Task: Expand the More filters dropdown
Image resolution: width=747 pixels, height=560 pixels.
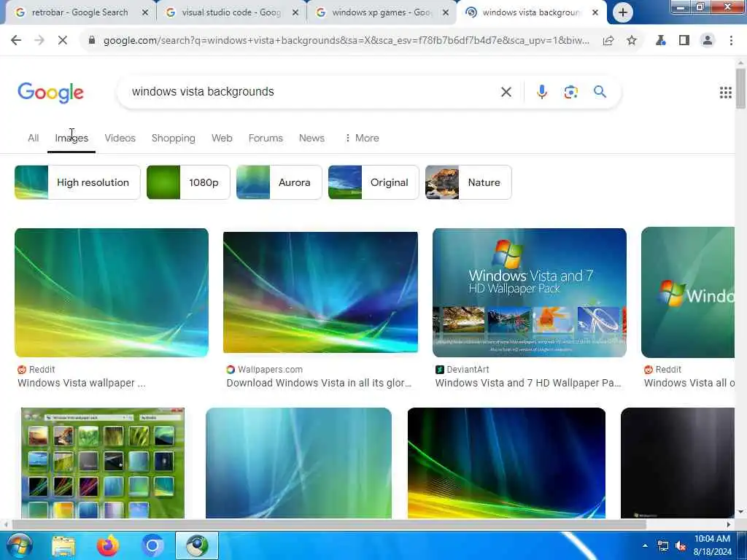Action: pos(362,138)
